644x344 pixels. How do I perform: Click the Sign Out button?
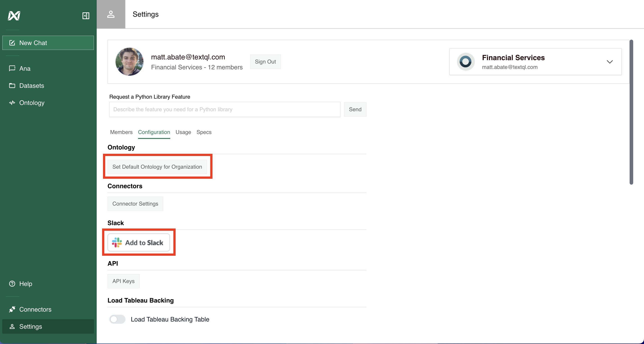(265, 62)
